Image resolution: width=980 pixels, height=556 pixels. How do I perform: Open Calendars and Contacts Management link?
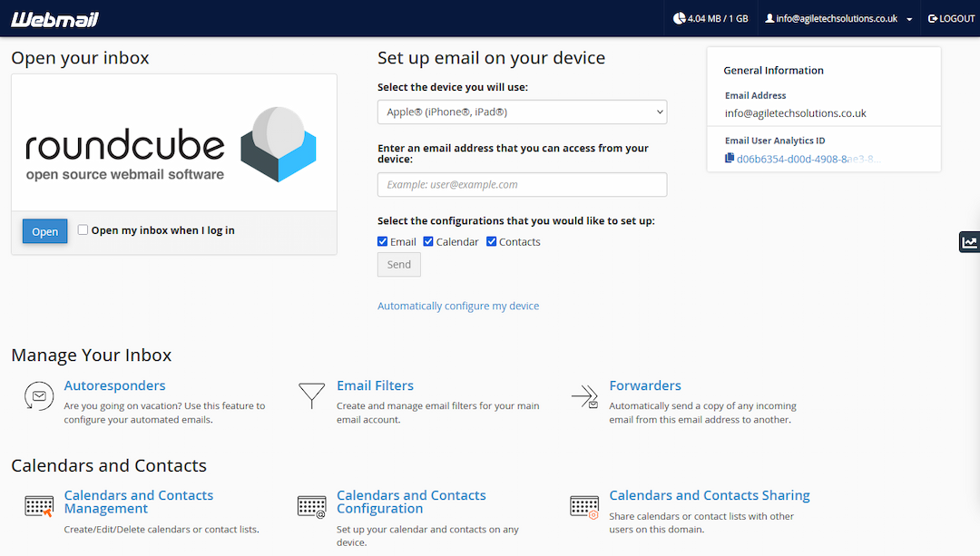(138, 502)
